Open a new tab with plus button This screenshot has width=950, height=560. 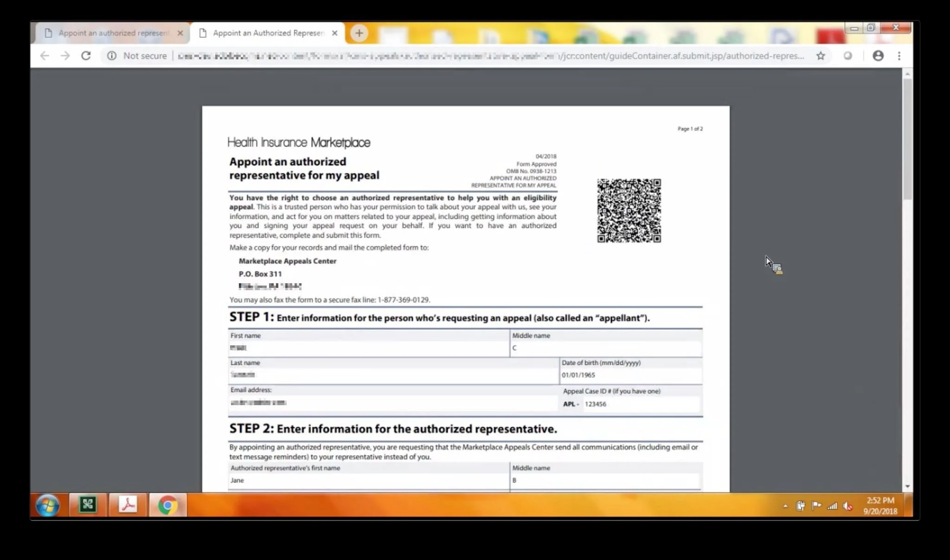(359, 33)
